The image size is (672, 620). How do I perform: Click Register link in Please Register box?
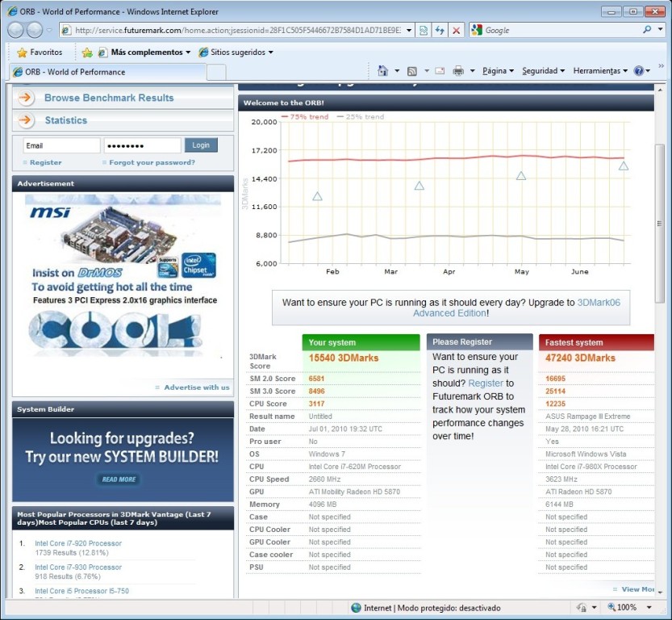[486, 383]
